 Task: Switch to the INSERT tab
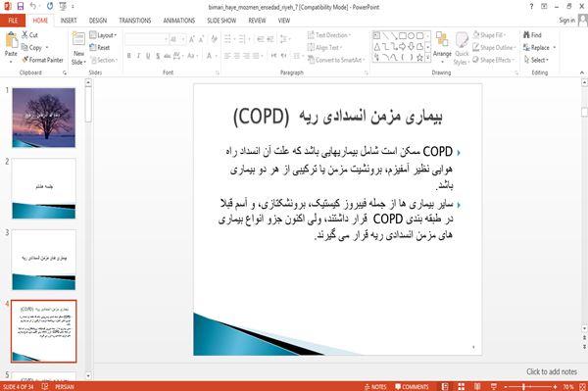tap(69, 21)
